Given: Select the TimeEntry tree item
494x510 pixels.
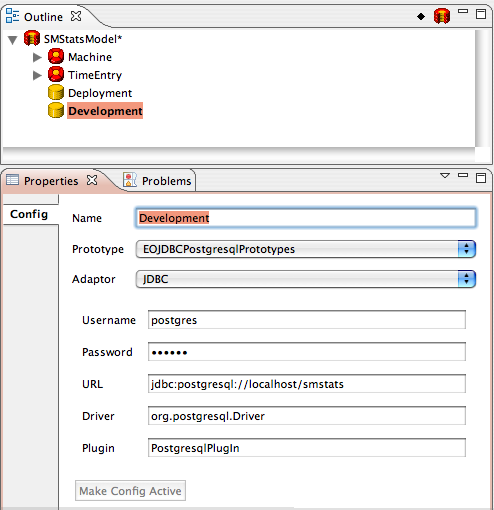Looking at the screenshot, I should pos(95,75).
